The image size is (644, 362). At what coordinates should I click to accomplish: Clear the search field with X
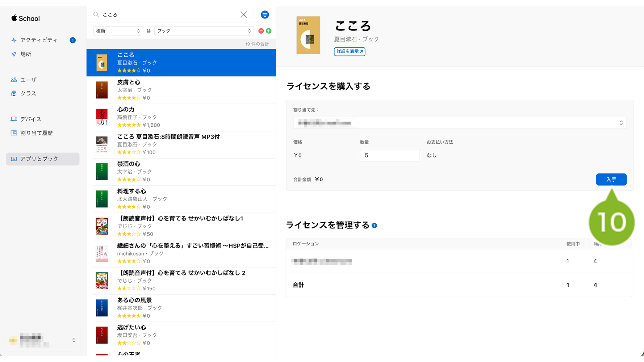(x=244, y=14)
